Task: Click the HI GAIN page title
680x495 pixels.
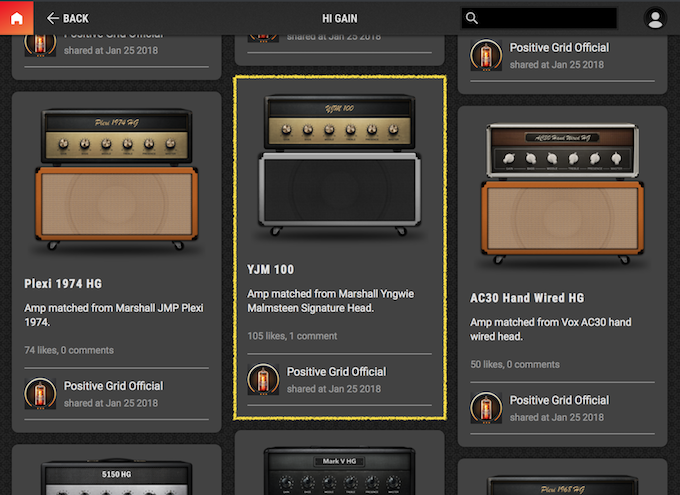Action: [x=340, y=19]
